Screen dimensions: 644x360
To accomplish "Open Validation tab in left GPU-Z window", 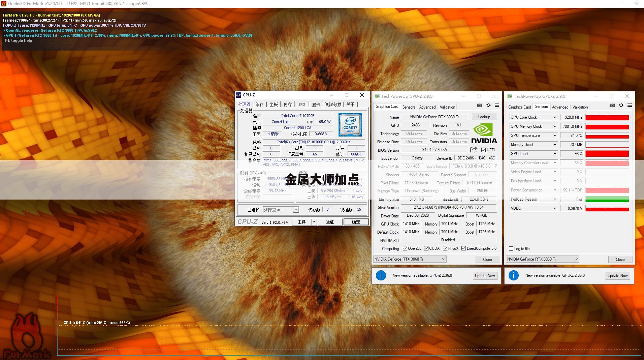I will [447, 107].
